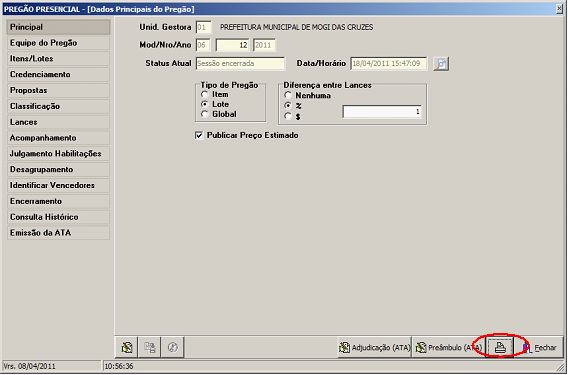Screen dimensions: 568x375
Task: Close the Pregão Presencial window
Action: click(560, 9)
